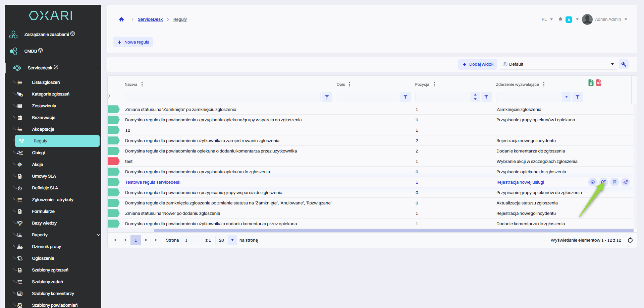
Task: Apply filter on the Nazwa column
Action: point(327,97)
